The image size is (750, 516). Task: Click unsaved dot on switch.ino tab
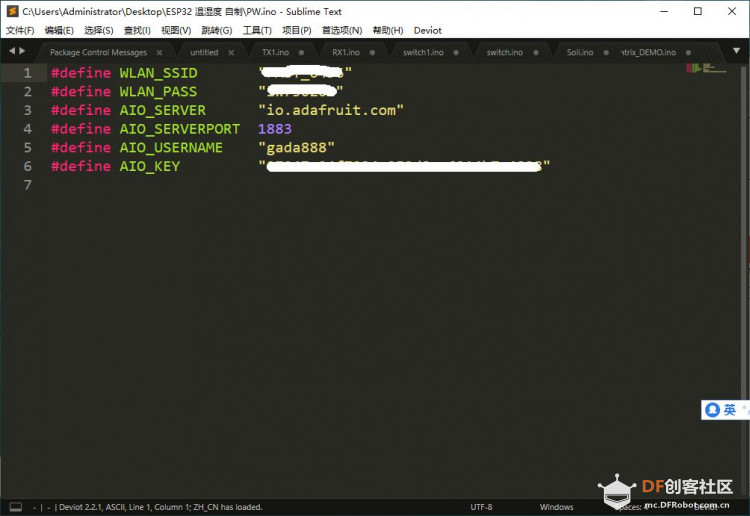pos(536,53)
